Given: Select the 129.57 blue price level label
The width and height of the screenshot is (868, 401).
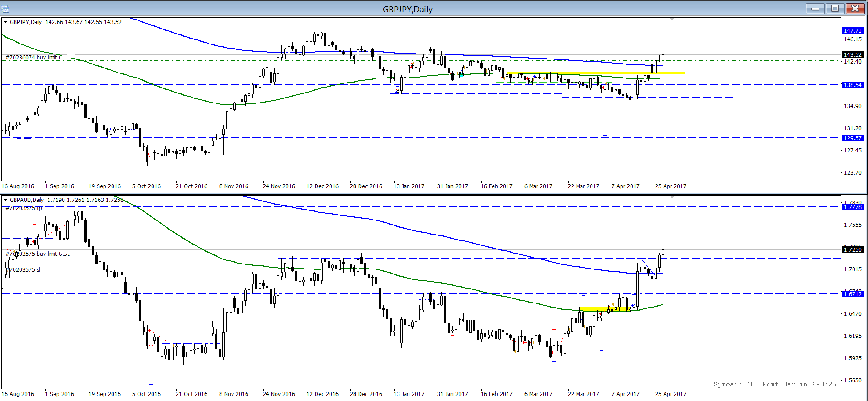Looking at the screenshot, I should (853, 138).
